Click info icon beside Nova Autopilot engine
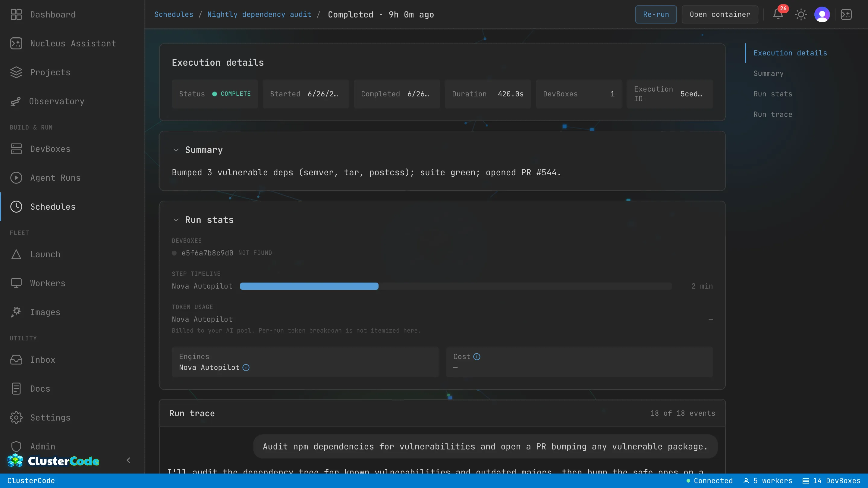Image resolution: width=868 pixels, height=488 pixels. point(246,368)
